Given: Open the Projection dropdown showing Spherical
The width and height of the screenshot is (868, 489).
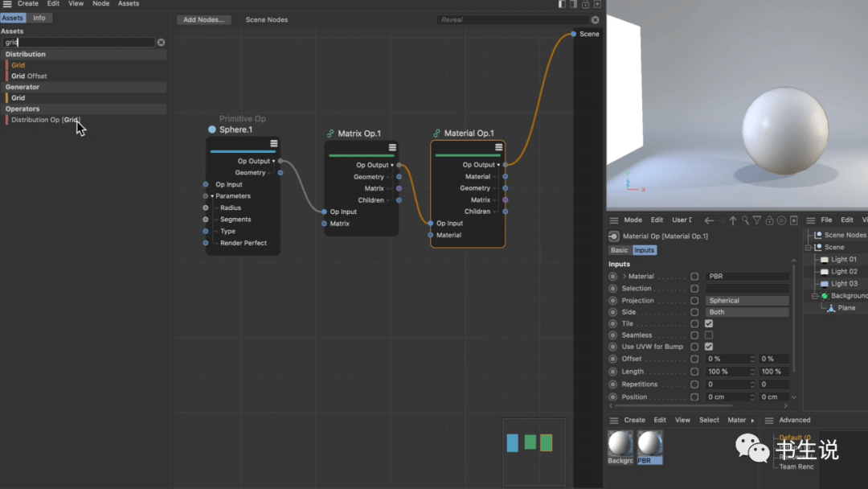Looking at the screenshot, I should [747, 299].
